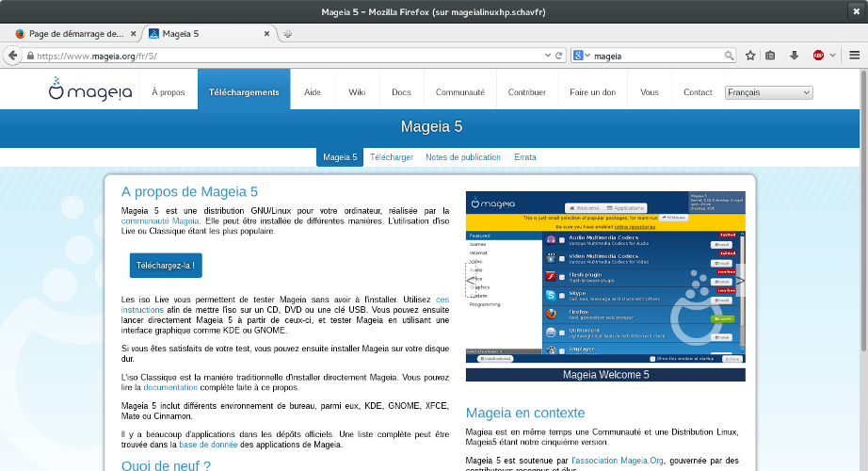Expand the Adblock Plus dropdown arrow
This screenshot has height=471, width=868.
tap(832, 56)
